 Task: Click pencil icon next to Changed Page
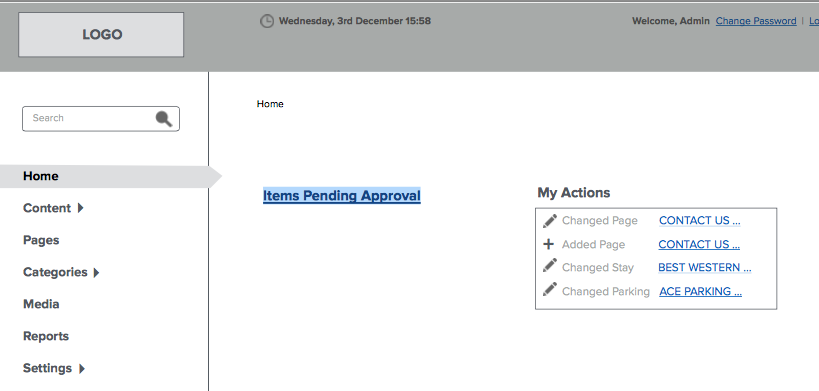[x=549, y=221]
